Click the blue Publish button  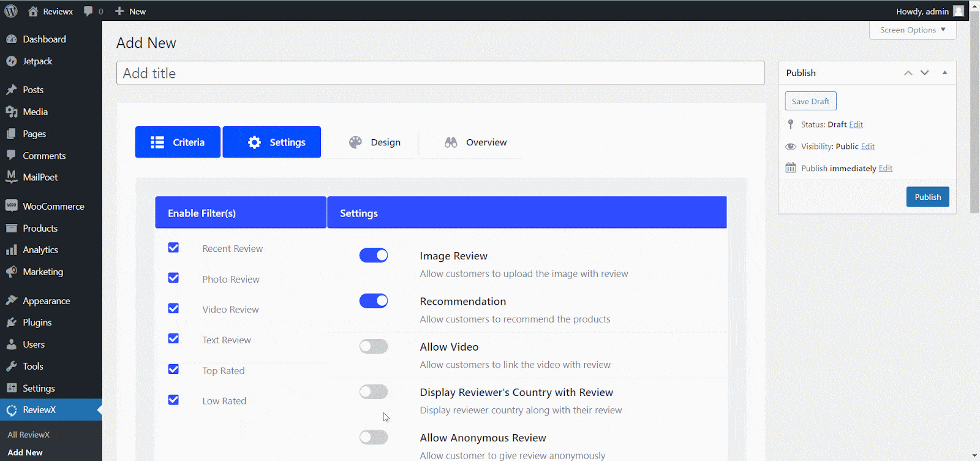tap(927, 197)
